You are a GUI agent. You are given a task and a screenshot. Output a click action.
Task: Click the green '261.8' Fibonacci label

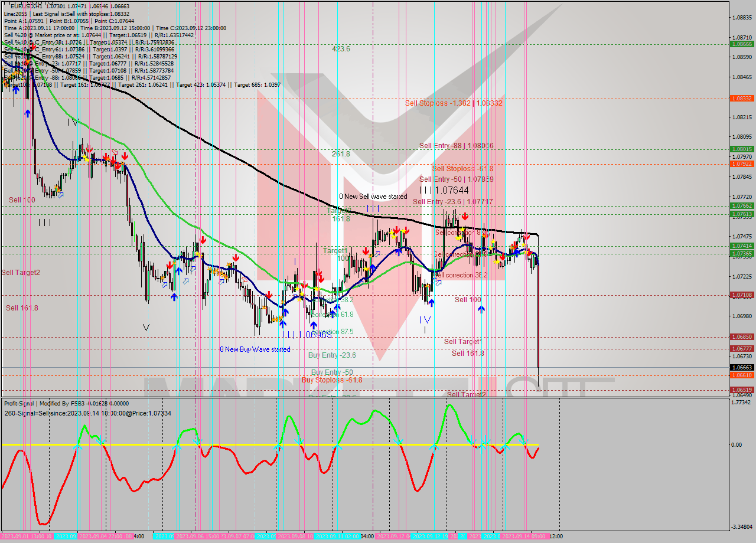[341, 153]
